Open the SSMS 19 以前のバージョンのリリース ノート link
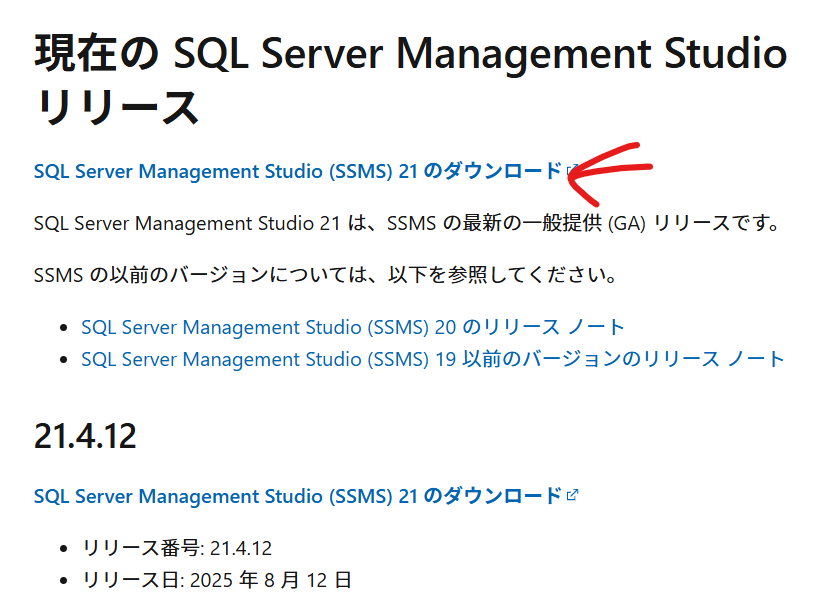Screen dimensions: 828x611 [x=432, y=359]
